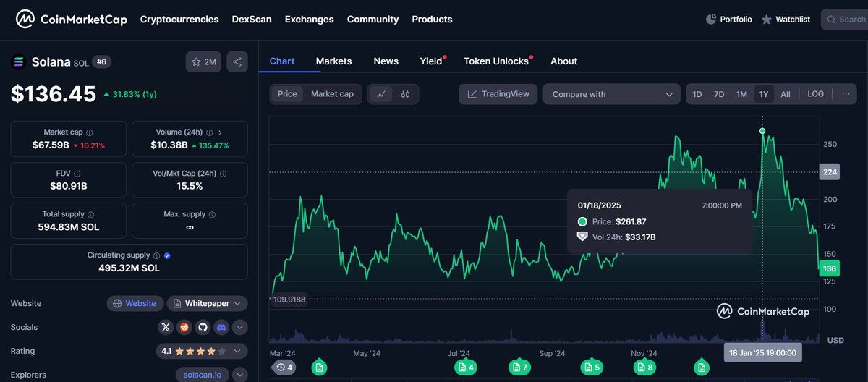Open the news marker labeled 8

(644, 368)
